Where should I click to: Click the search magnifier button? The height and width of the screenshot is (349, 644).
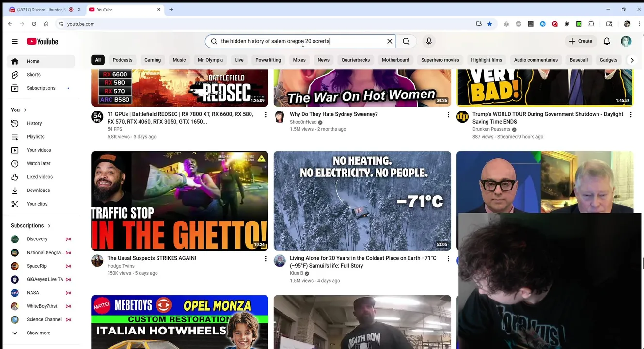click(x=406, y=41)
